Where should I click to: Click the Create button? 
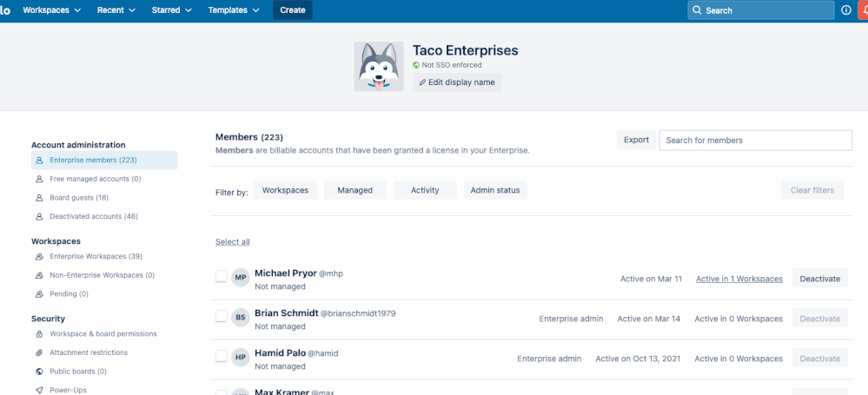click(293, 10)
